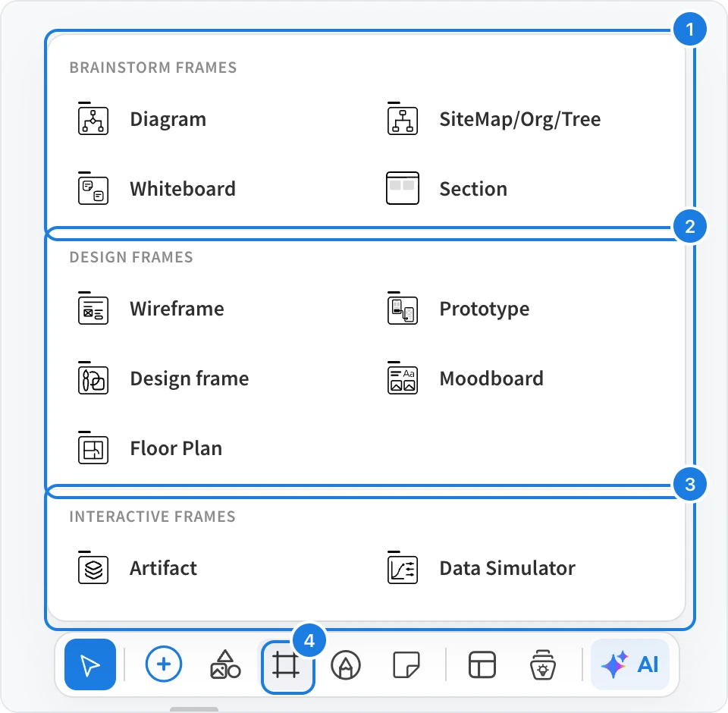Click the Section frame icon
728x713 pixels.
coord(403,188)
